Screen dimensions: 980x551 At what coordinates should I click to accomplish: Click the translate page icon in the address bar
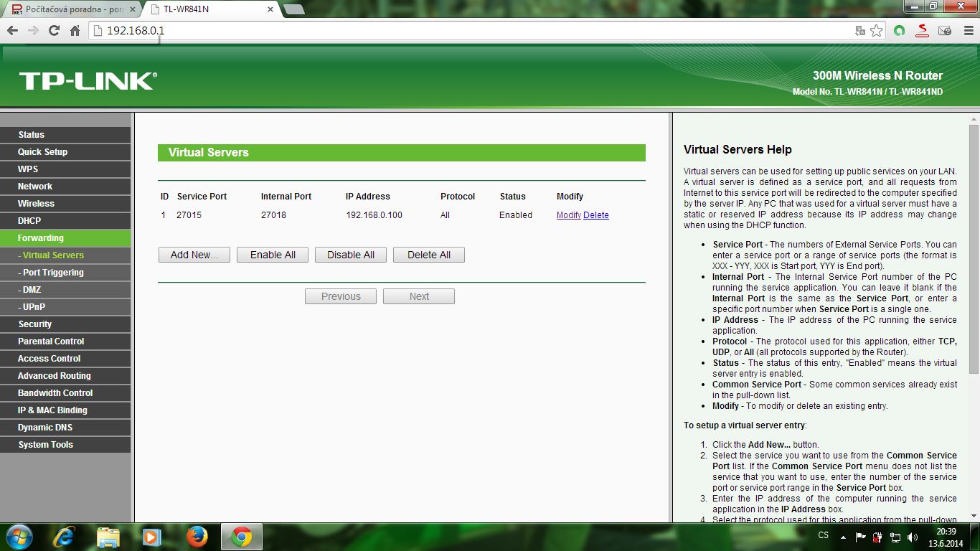860,31
